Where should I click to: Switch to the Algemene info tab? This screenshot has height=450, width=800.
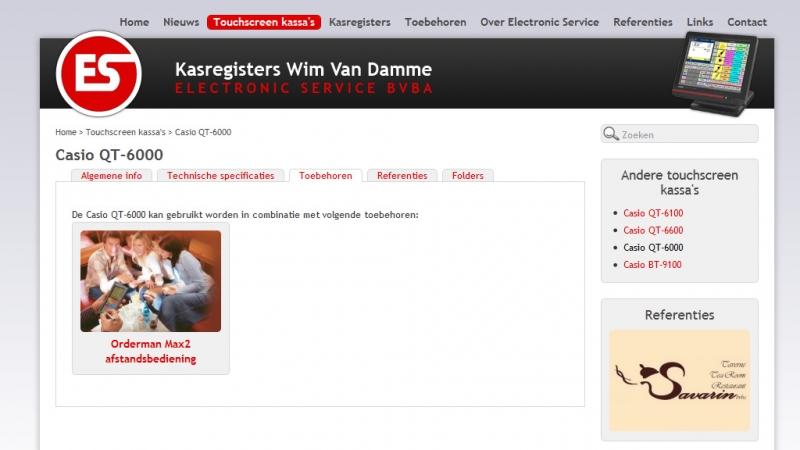point(111,176)
